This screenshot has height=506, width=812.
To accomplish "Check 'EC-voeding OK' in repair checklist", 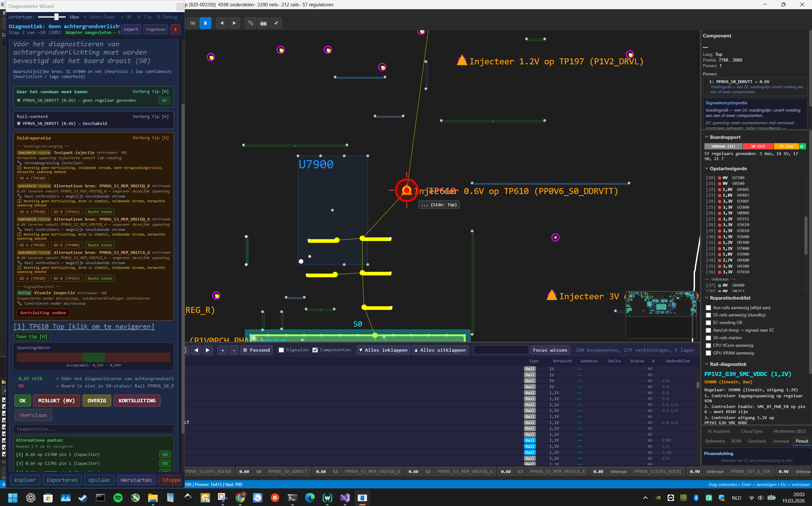I will [x=708, y=323].
